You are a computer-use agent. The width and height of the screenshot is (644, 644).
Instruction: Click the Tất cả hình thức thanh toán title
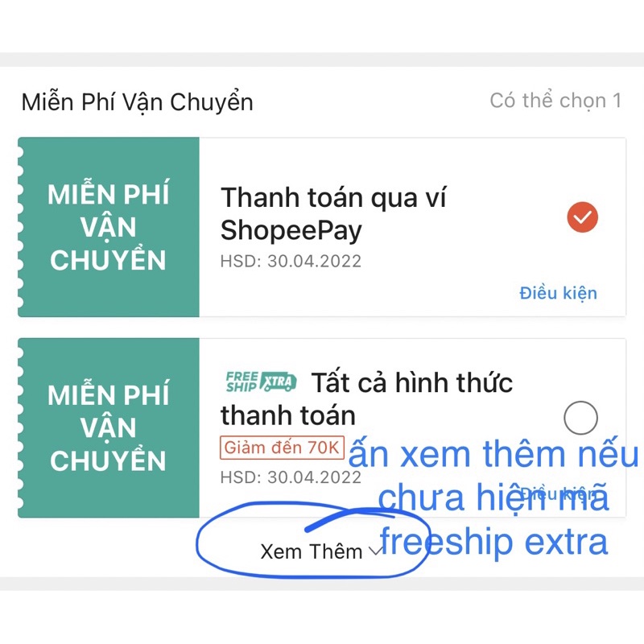(x=366, y=398)
